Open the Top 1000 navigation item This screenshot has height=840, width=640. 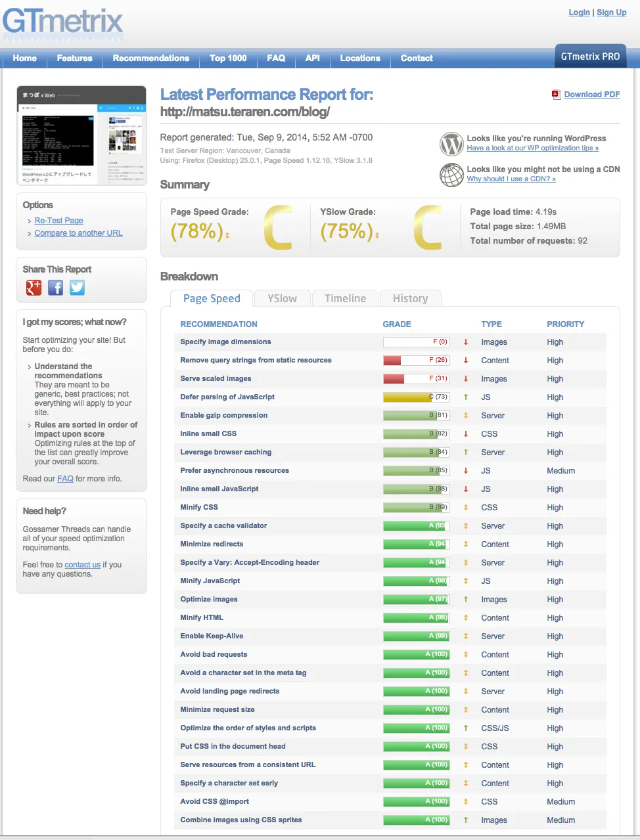coord(228,58)
